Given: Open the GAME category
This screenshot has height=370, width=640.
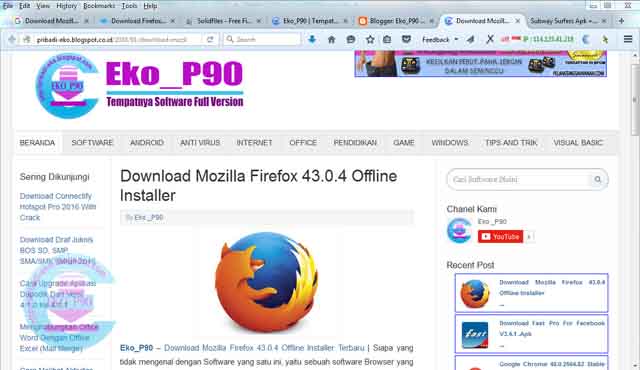Looking at the screenshot, I should 404,143.
